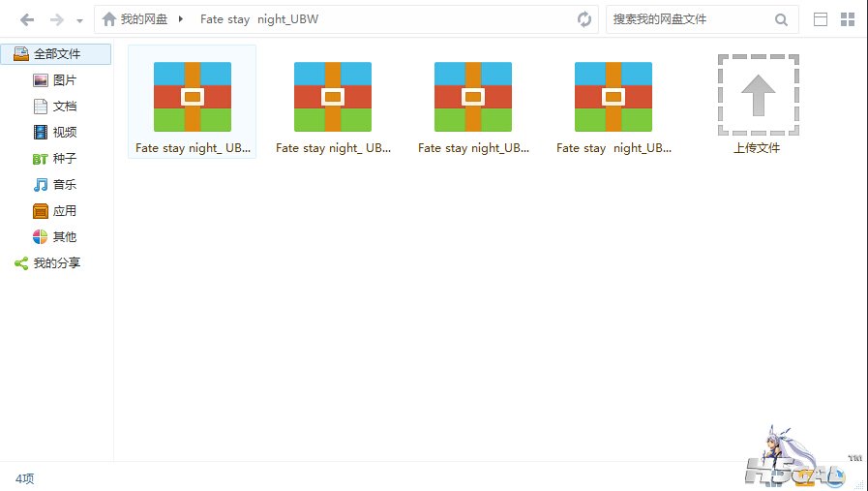Click the 全部文件 drawer icon
868x491 pixels.
21,54
